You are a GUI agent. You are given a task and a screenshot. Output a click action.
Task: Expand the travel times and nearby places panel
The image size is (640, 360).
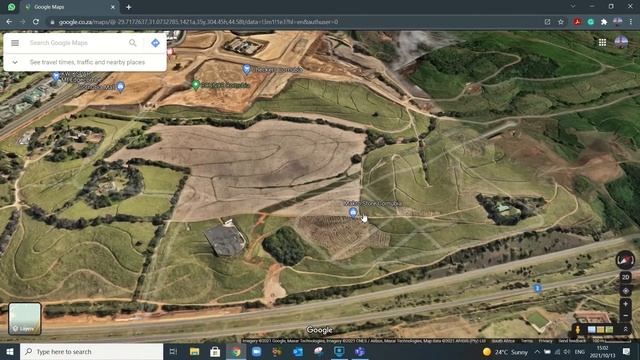15,62
